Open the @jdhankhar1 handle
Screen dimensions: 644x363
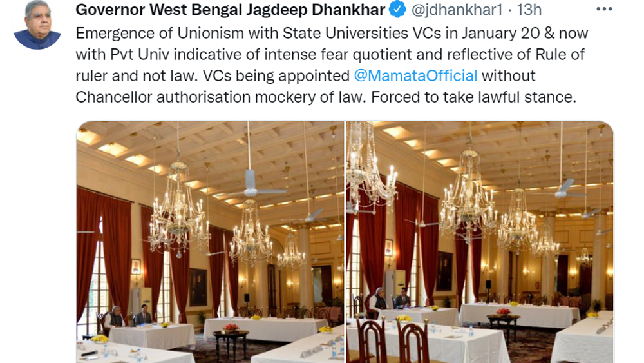click(x=457, y=10)
